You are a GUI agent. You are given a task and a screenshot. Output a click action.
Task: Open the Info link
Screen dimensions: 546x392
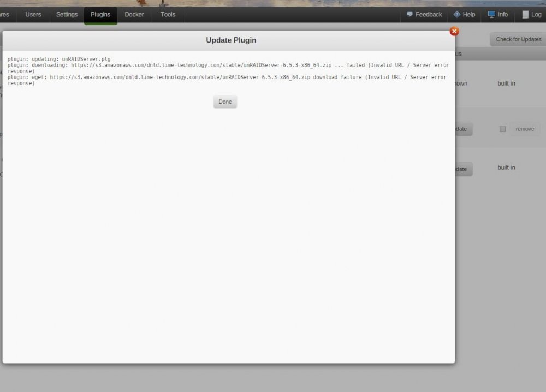tap(502, 15)
